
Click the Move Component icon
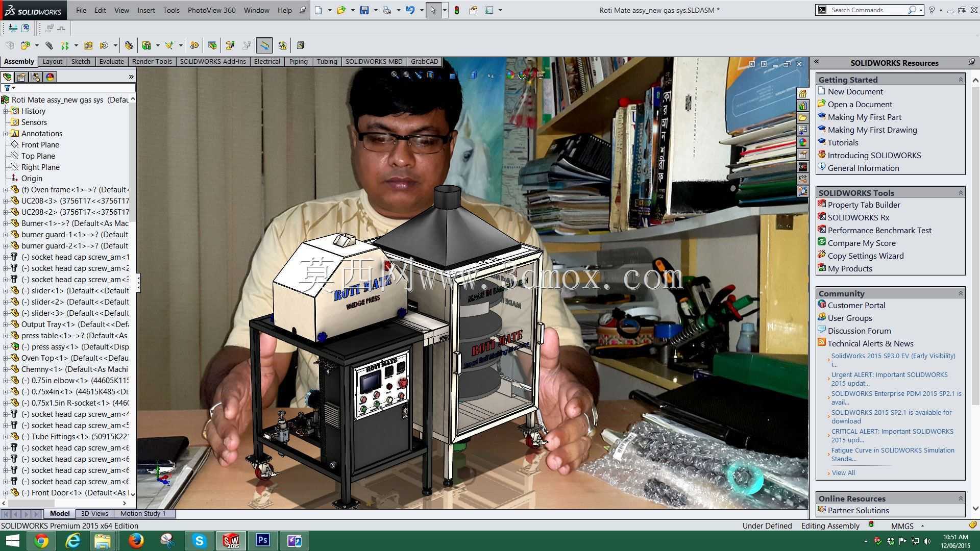[104, 45]
